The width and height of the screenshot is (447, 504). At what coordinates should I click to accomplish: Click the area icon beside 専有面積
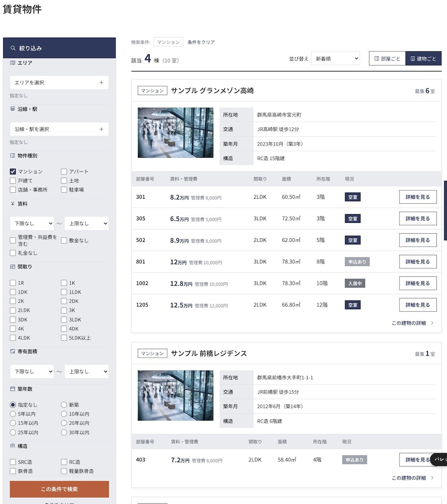[x=13, y=351]
